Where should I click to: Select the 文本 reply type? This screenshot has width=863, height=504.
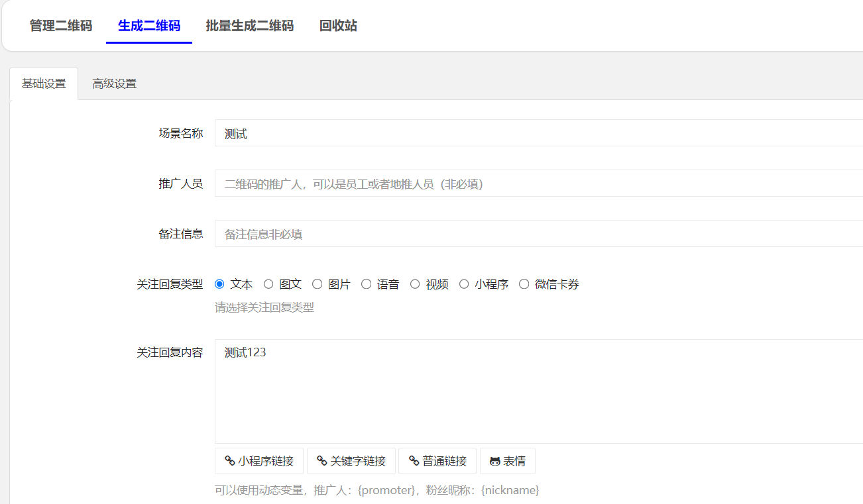pos(219,283)
